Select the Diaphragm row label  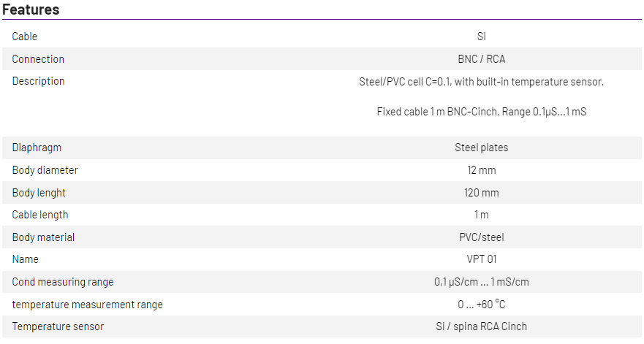pyautogui.click(x=37, y=148)
